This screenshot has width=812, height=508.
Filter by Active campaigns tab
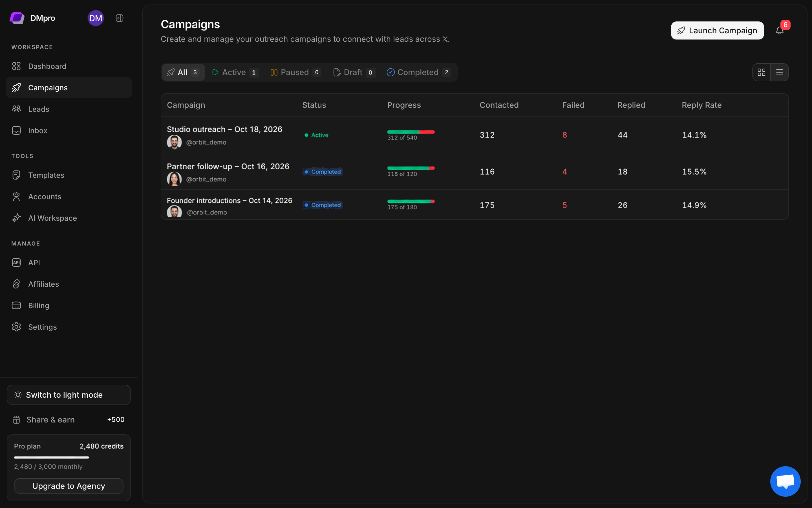point(235,72)
